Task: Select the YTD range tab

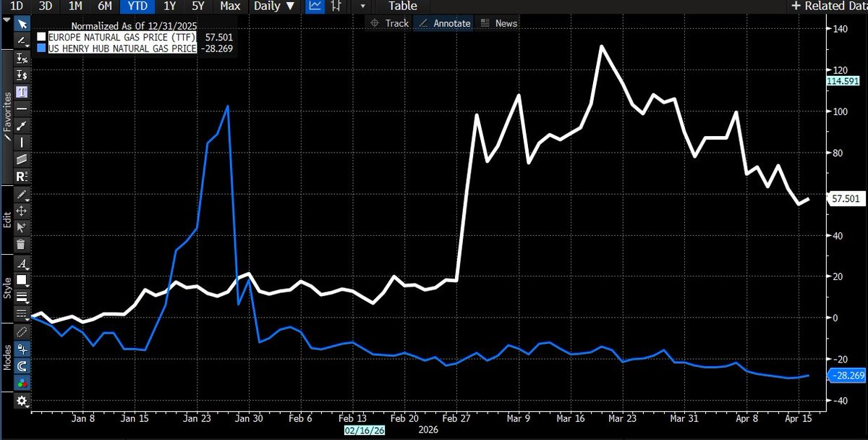Action: pyautogui.click(x=138, y=7)
